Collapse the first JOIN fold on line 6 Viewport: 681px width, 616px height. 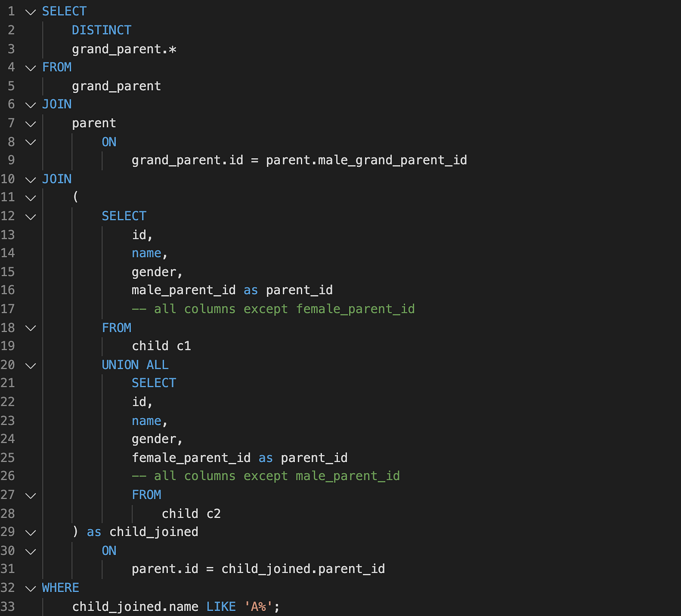click(30, 105)
